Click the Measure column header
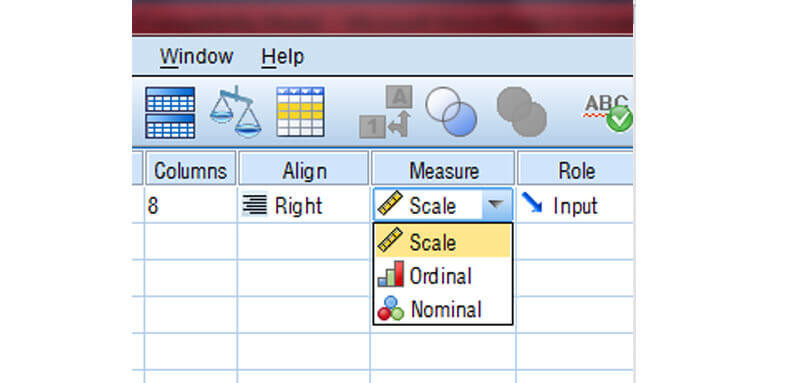Image resolution: width=800 pixels, height=383 pixels. coord(443,170)
